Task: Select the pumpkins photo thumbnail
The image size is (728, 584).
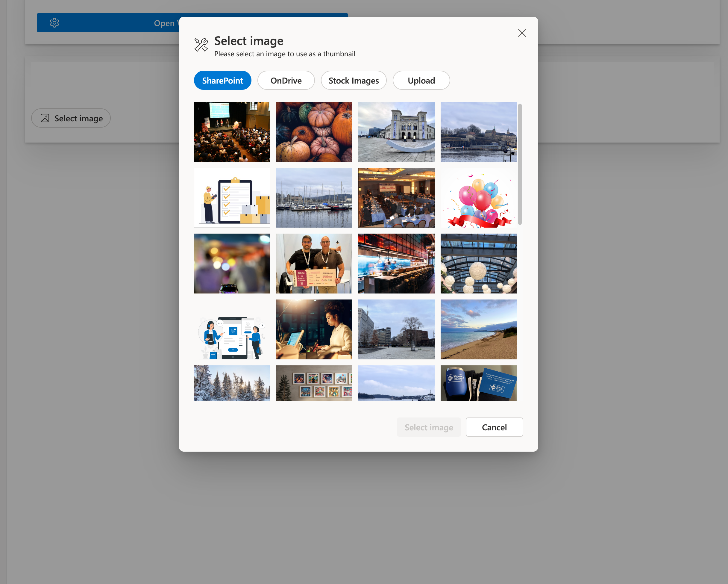Action: (314, 132)
